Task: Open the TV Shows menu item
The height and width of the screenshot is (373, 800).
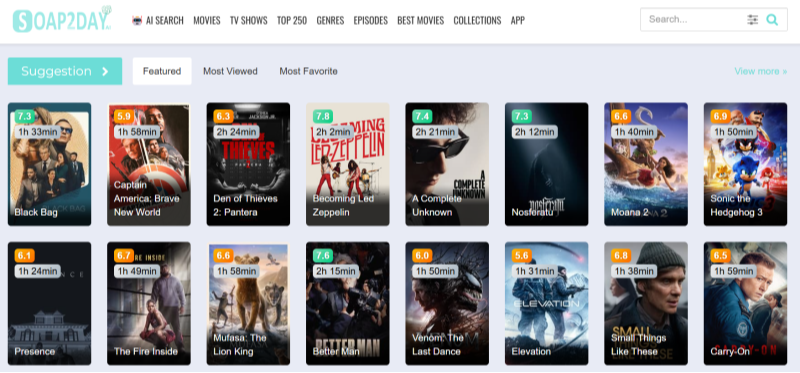Action: coord(248,20)
